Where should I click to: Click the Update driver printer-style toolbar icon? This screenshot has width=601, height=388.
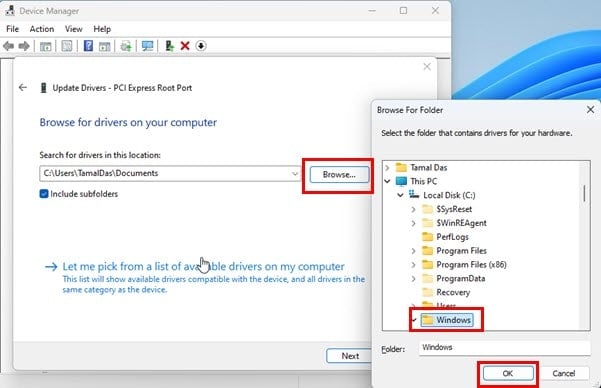126,46
